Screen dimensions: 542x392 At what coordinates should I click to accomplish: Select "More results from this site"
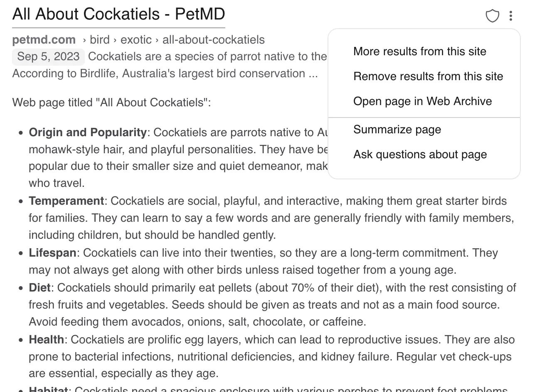419,51
